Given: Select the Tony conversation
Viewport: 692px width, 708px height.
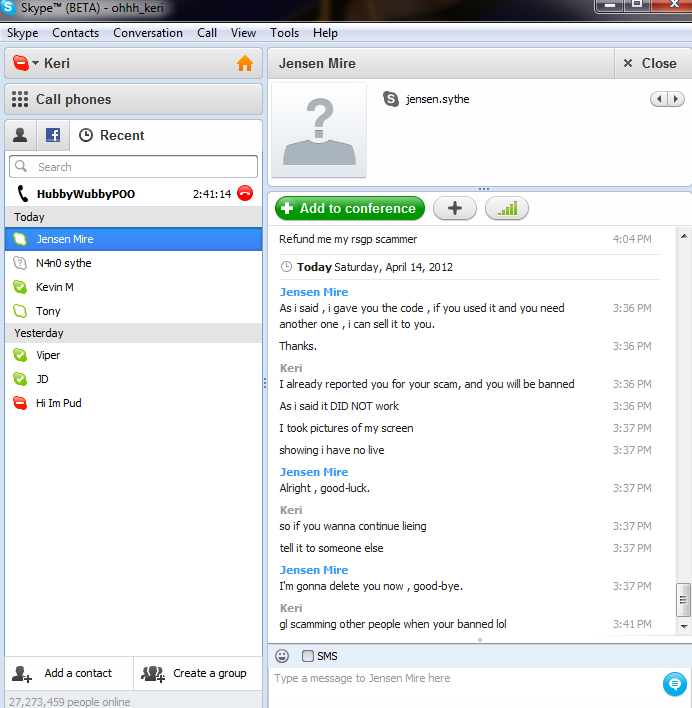Looking at the screenshot, I should point(133,311).
